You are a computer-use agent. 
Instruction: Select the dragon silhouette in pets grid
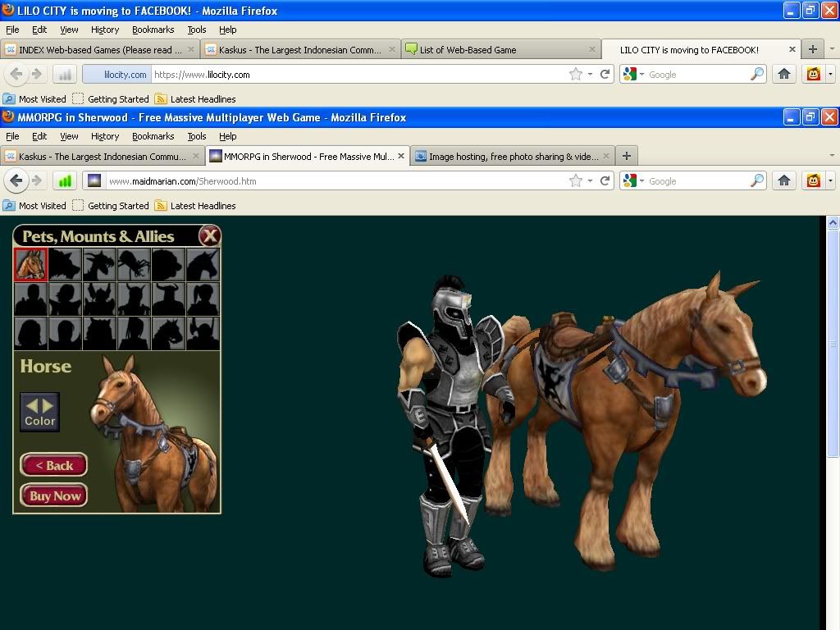coord(99,264)
